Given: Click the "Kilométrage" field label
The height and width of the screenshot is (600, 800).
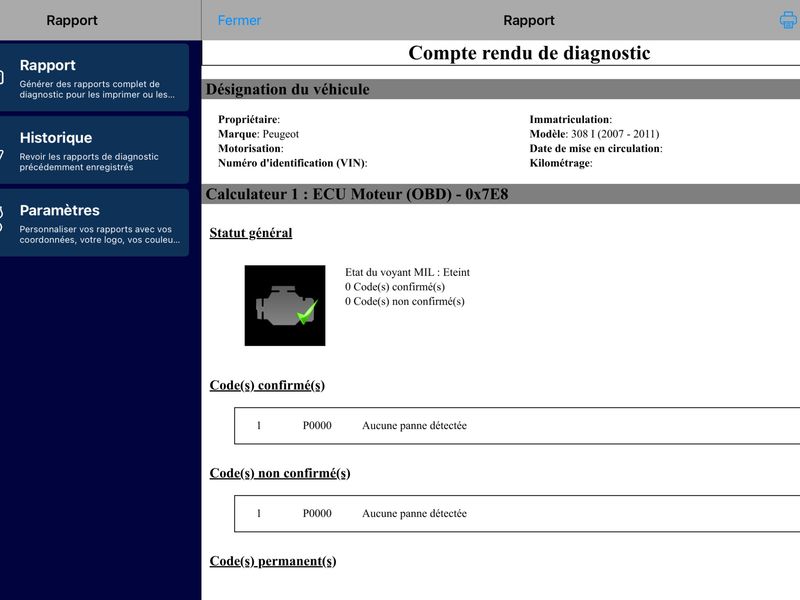Looking at the screenshot, I should coord(561,163).
